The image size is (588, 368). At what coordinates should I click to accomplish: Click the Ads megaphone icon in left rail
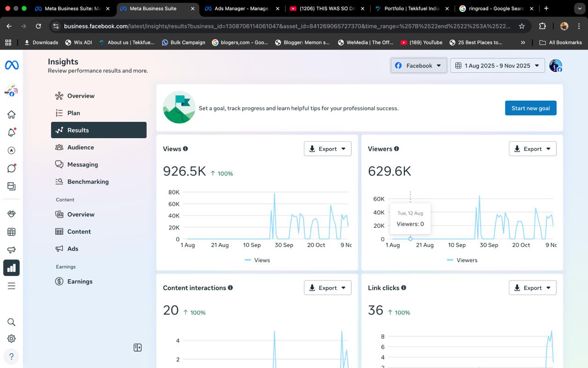pyautogui.click(x=11, y=250)
